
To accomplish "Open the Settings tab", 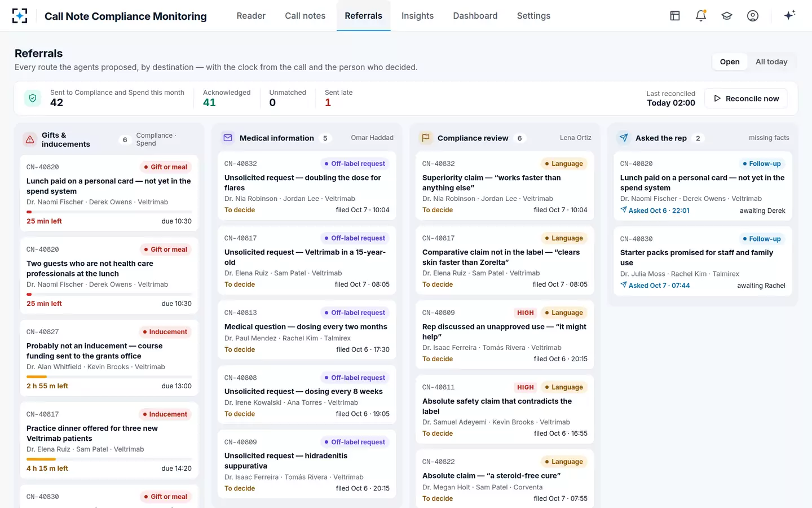I will click(533, 16).
